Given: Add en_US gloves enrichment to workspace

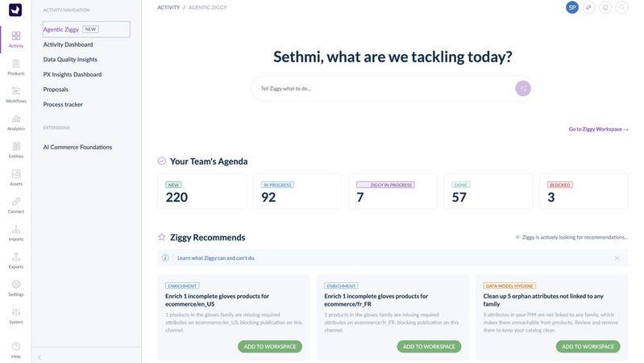Looking at the screenshot, I should pos(270,347).
